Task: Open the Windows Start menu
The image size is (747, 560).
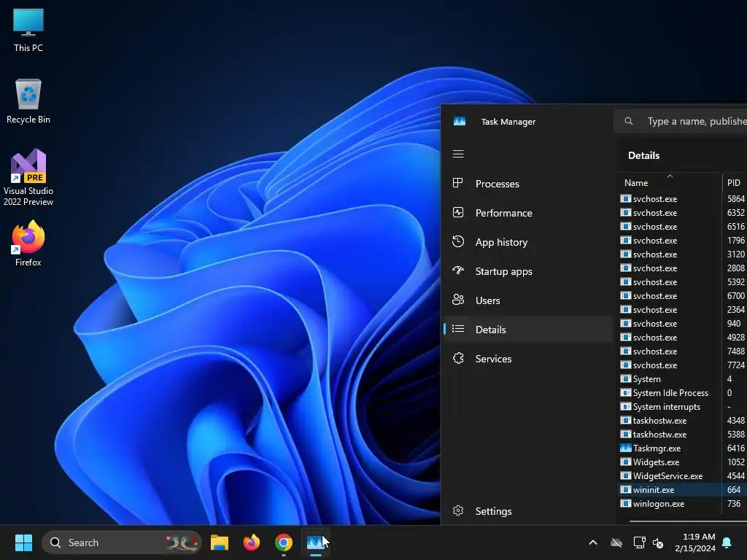Action: click(23, 542)
